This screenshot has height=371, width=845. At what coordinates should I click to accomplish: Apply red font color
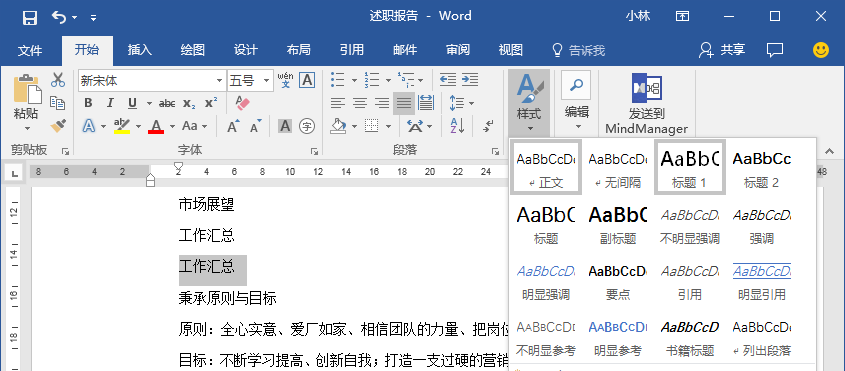click(x=156, y=126)
